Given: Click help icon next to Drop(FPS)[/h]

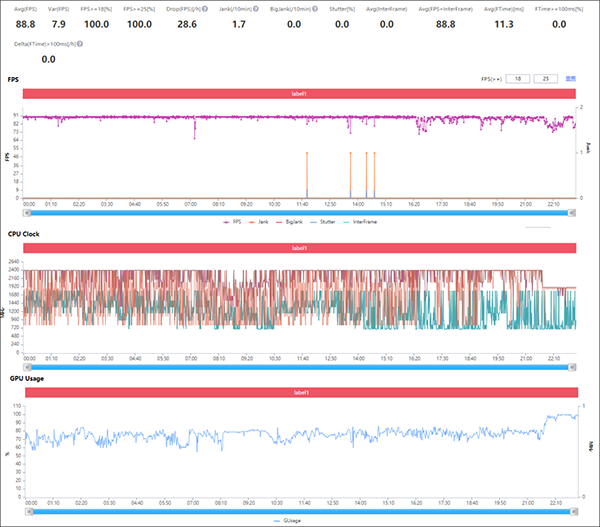Looking at the screenshot, I should (x=207, y=9).
